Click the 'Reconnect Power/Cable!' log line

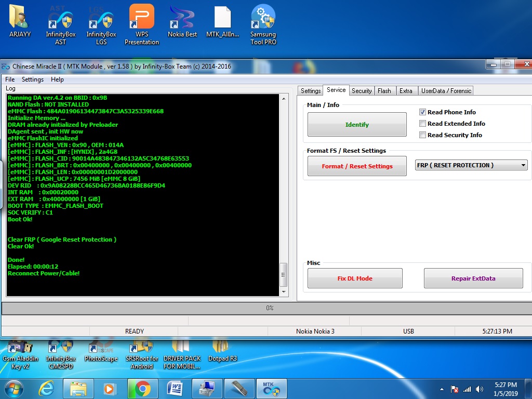(44, 273)
